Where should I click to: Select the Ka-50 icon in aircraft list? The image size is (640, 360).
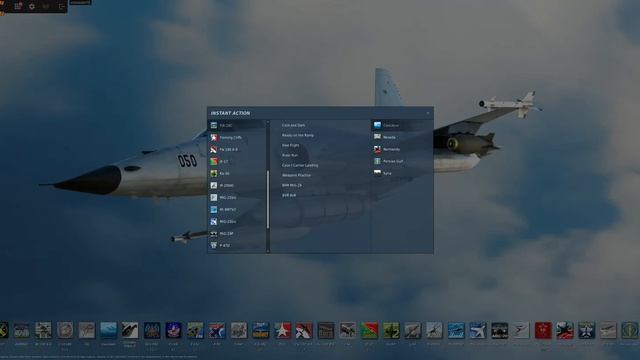(213, 173)
